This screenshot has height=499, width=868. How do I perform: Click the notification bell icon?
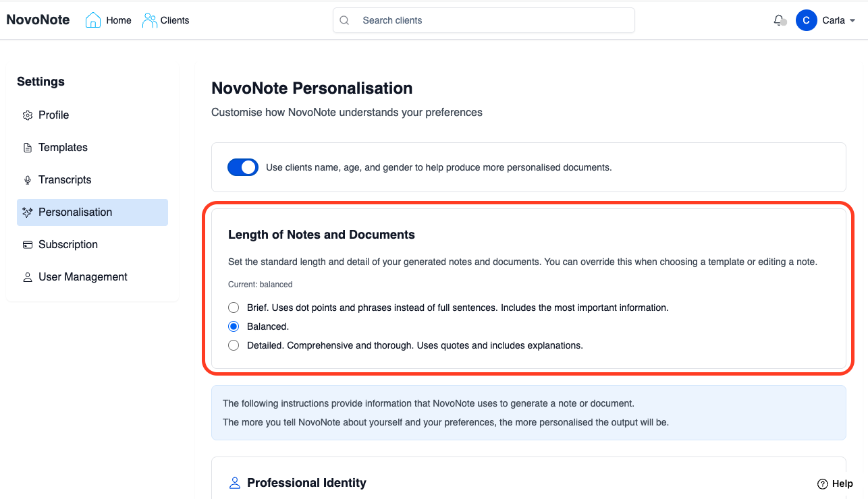[x=779, y=20]
